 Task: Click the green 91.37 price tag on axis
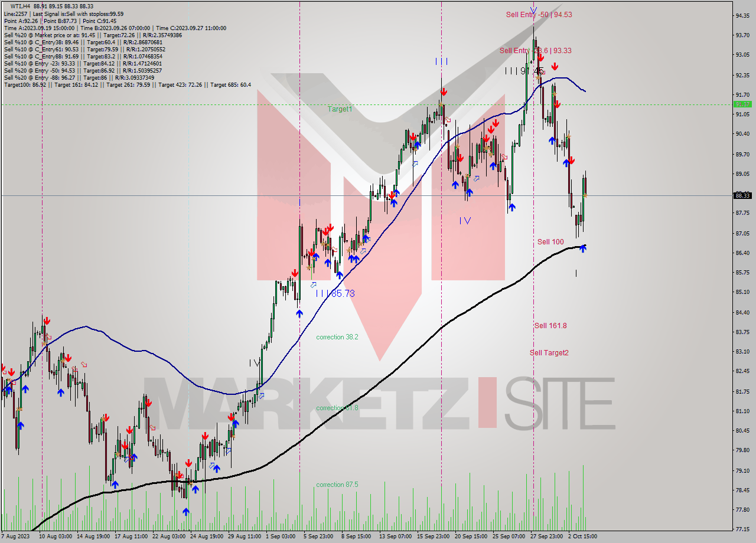[742, 104]
